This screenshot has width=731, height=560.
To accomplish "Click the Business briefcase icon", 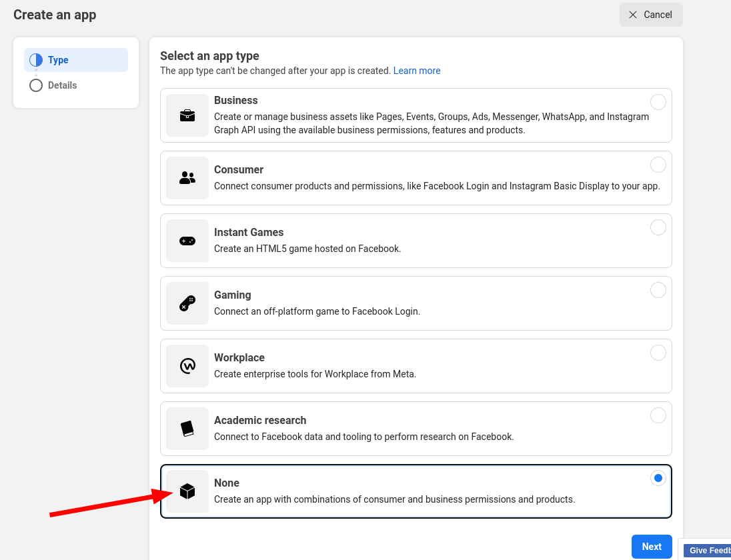I will 187,115.
